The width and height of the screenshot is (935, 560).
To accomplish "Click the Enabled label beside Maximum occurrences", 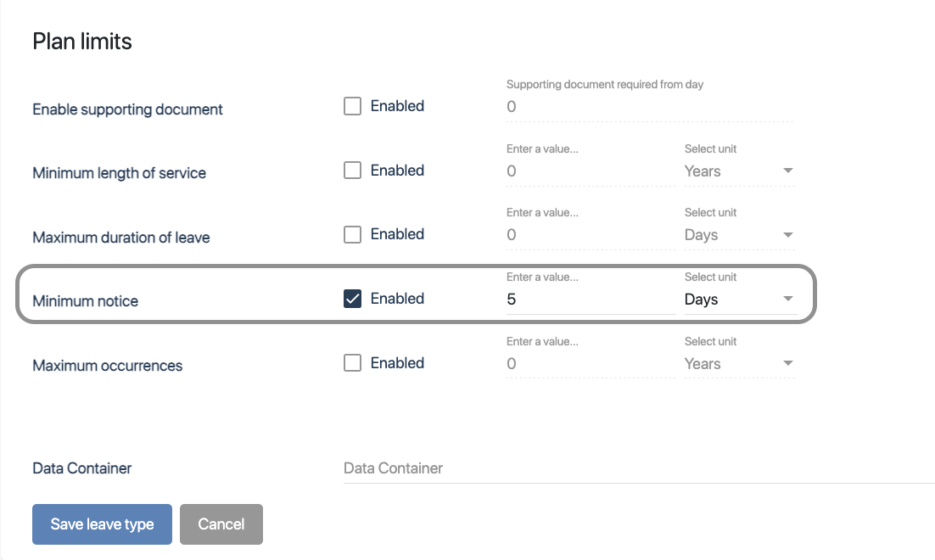I will point(397,363).
